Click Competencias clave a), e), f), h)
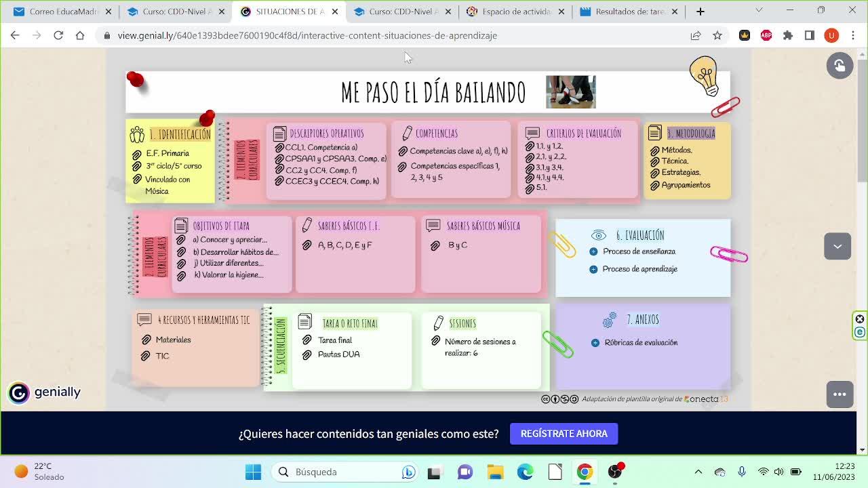The width and height of the screenshot is (868, 488). pyautogui.click(x=458, y=151)
